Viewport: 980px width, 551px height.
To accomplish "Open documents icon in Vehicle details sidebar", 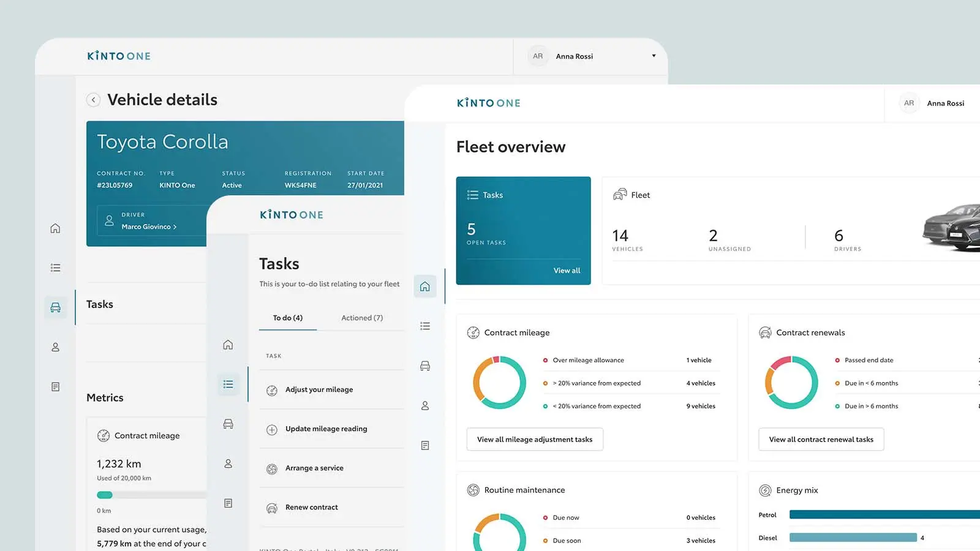I will tap(55, 387).
